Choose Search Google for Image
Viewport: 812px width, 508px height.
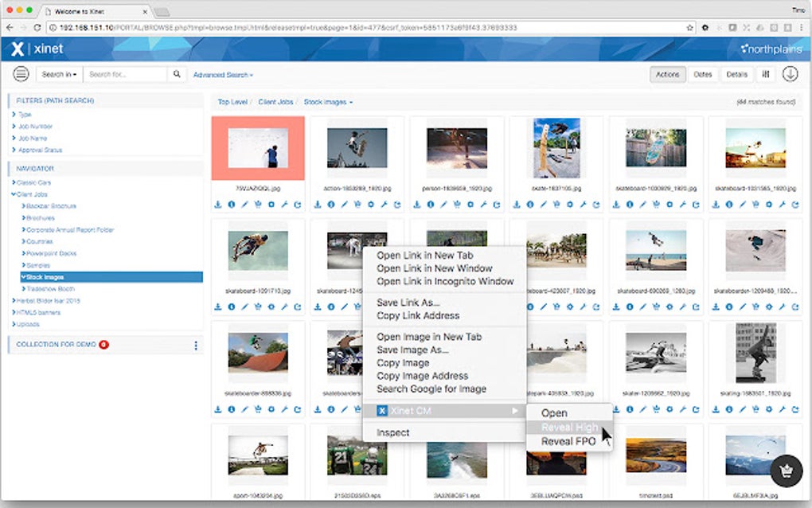coord(431,389)
